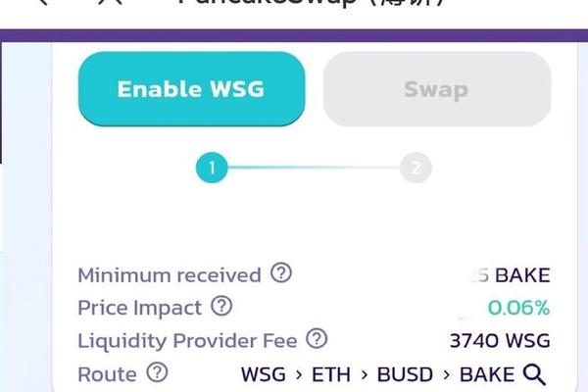Click the Enable WSG button
This screenshot has width=588, height=392.
coord(192,89)
